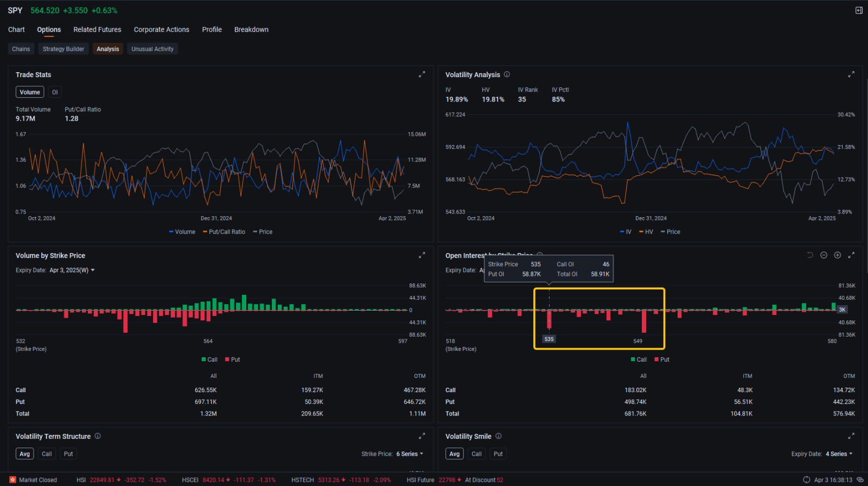Toggle Volume series in Trade Stats legend

pyautogui.click(x=182, y=232)
